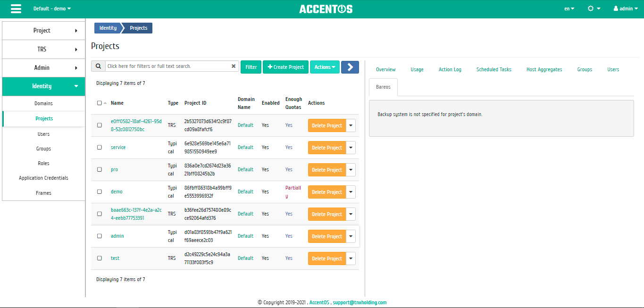Switch to the Host Aggregates tab
This screenshot has height=308, width=644.
pos(544,69)
